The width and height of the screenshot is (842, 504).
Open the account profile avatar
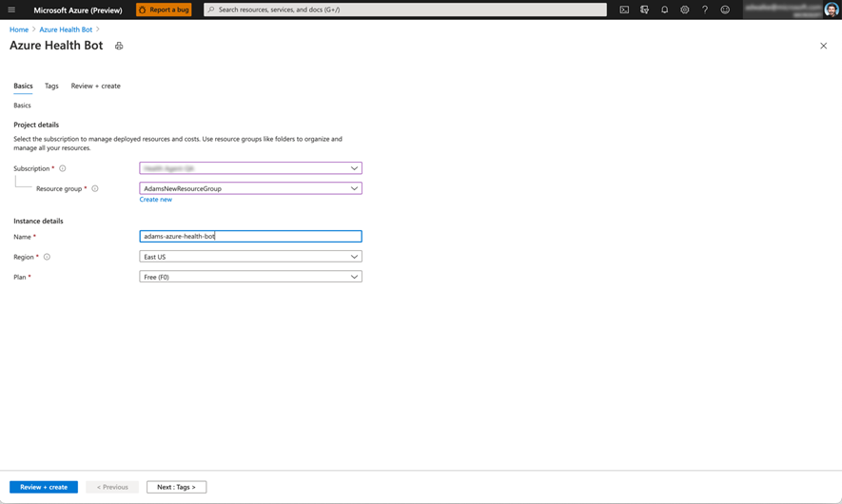[832, 10]
